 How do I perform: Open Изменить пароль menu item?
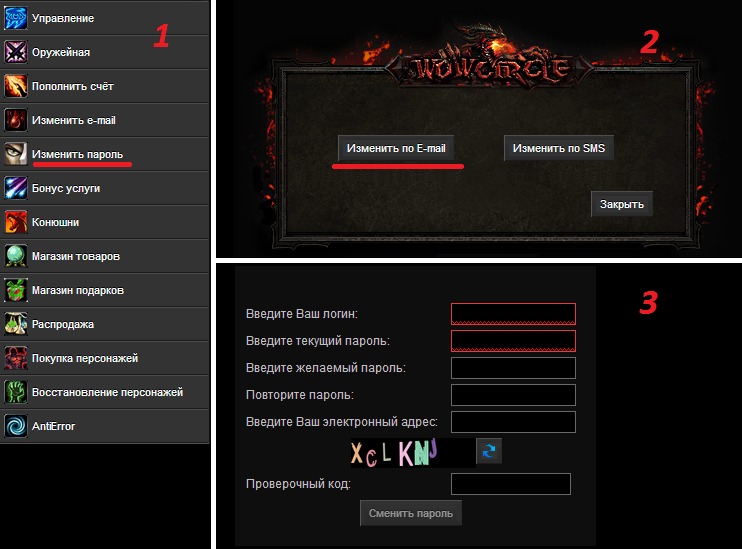pyautogui.click(x=78, y=154)
